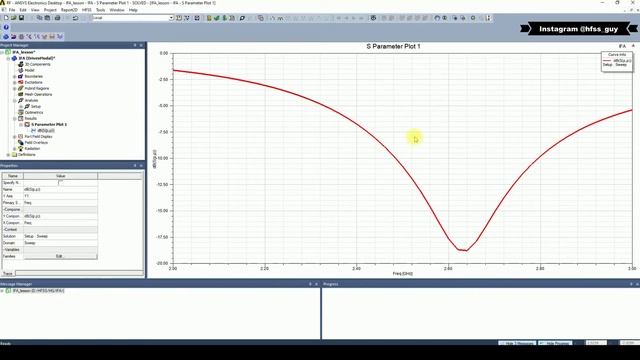The height and width of the screenshot is (360, 640).
Task: Close the Message Manager panel
Action: point(316,284)
